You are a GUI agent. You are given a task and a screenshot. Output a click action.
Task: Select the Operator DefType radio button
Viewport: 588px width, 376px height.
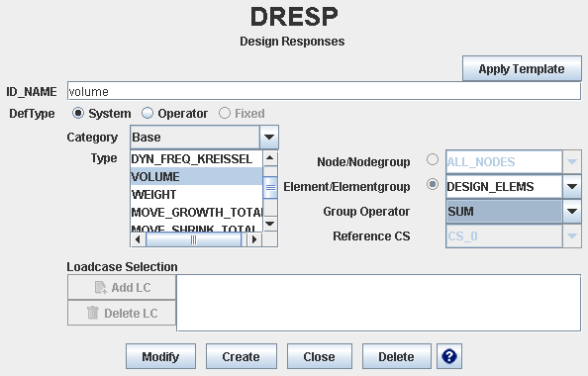tap(147, 113)
